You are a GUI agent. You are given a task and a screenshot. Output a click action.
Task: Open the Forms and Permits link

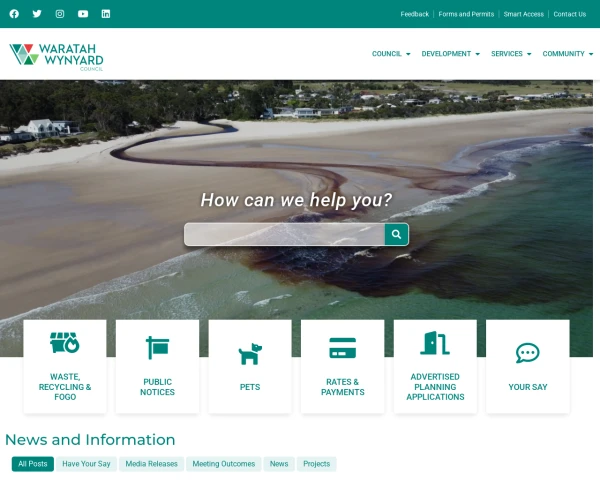466,14
